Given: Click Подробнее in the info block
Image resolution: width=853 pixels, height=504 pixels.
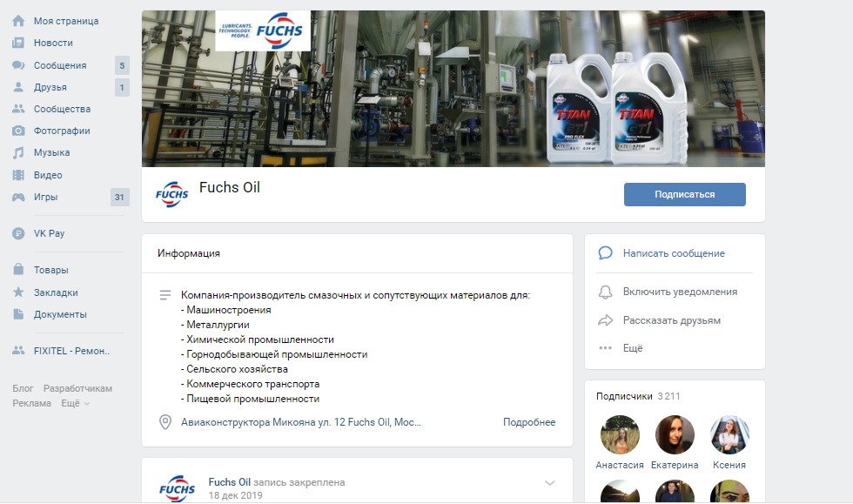Looking at the screenshot, I should (529, 422).
